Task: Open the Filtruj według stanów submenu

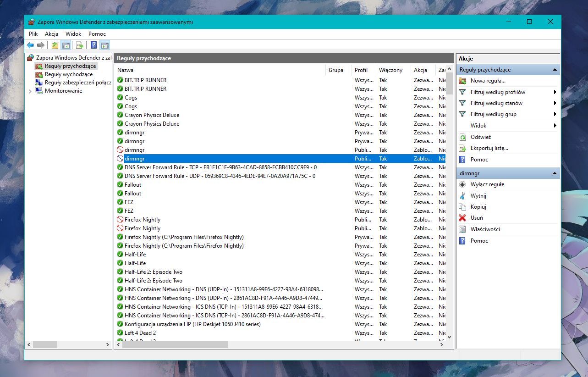Action: 508,103
